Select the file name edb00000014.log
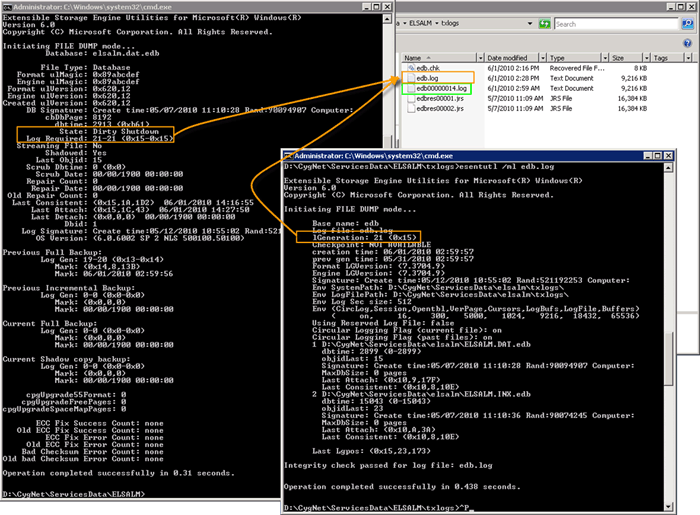 (442, 88)
